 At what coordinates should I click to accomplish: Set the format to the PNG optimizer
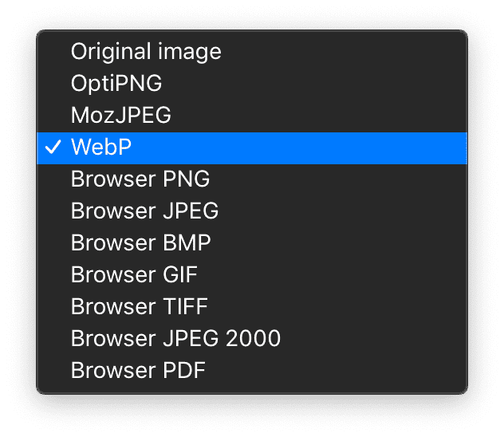[x=116, y=85]
